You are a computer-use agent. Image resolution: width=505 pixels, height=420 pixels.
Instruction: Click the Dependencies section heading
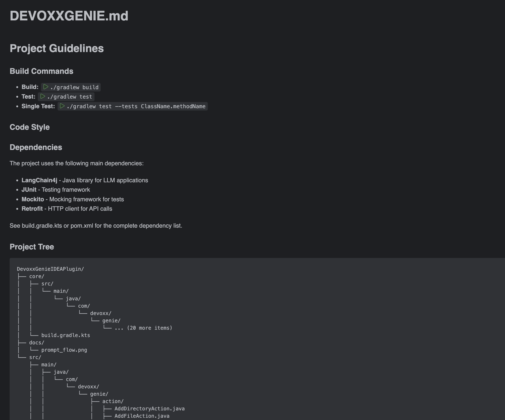pyautogui.click(x=36, y=147)
